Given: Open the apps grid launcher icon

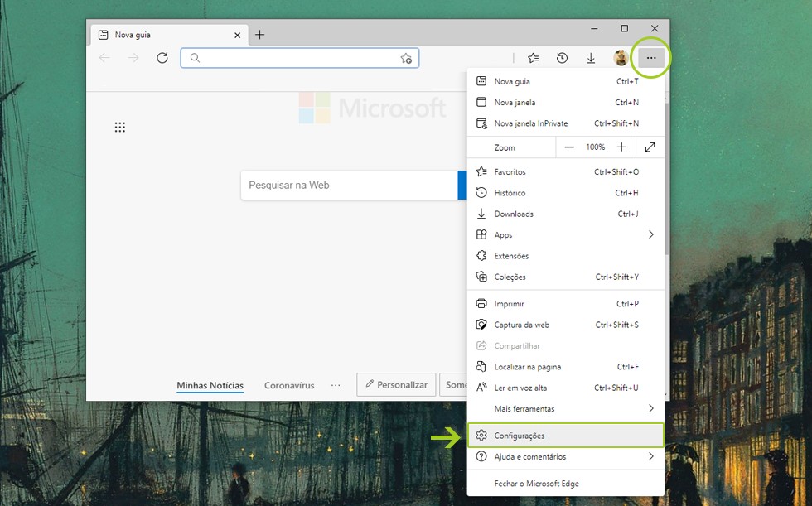Looking at the screenshot, I should tap(119, 128).
